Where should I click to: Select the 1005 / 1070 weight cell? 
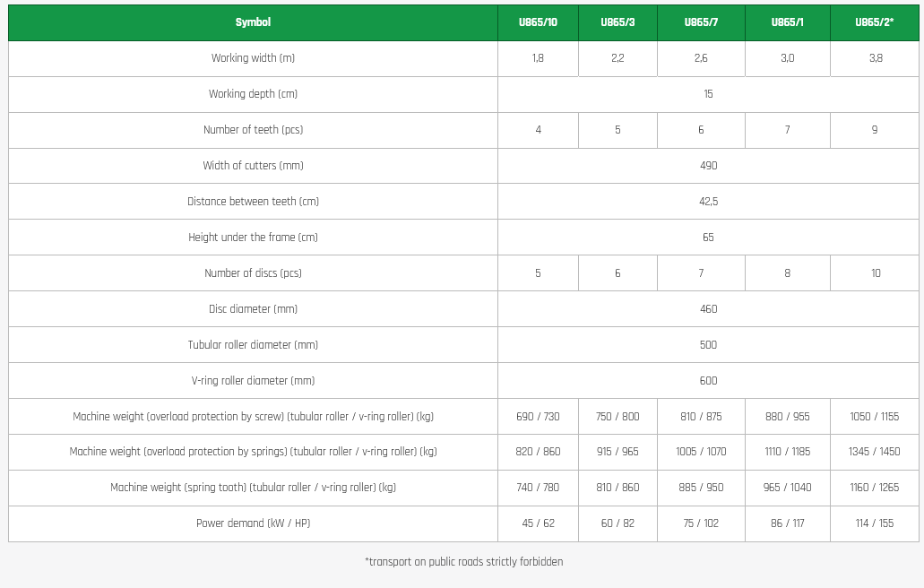tap(701, 452)
